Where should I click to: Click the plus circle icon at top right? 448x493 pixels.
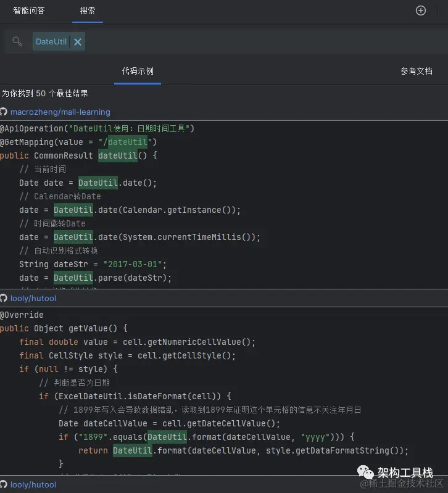421,10
